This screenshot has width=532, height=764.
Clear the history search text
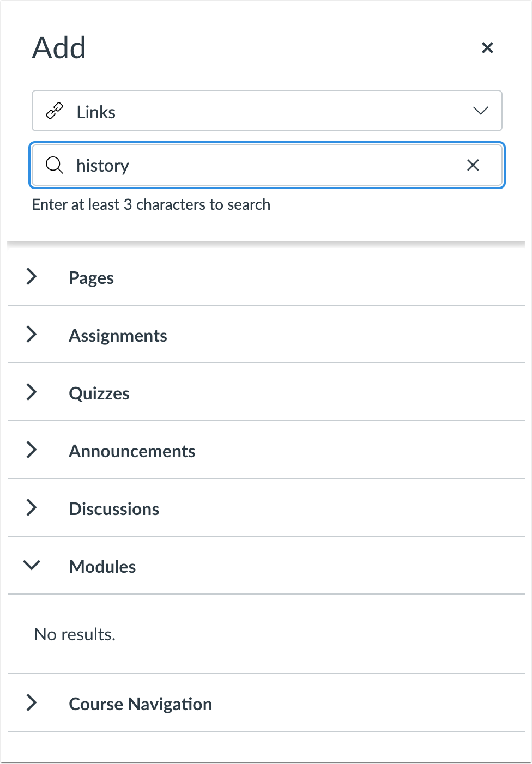pos(473,165)
